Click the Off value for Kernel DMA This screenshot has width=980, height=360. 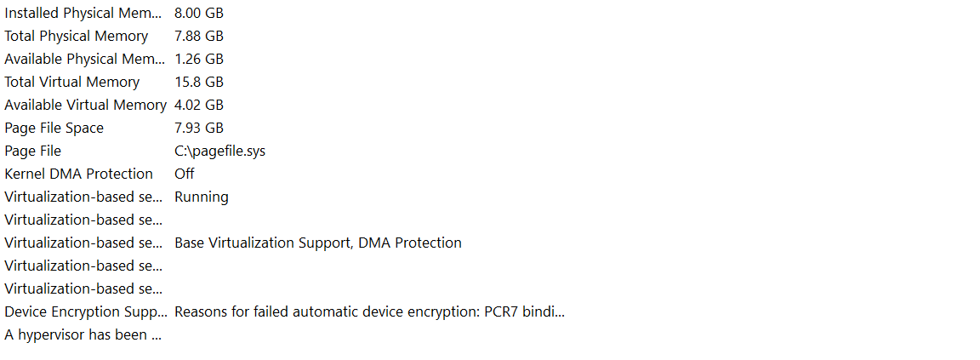coord(184,174)
